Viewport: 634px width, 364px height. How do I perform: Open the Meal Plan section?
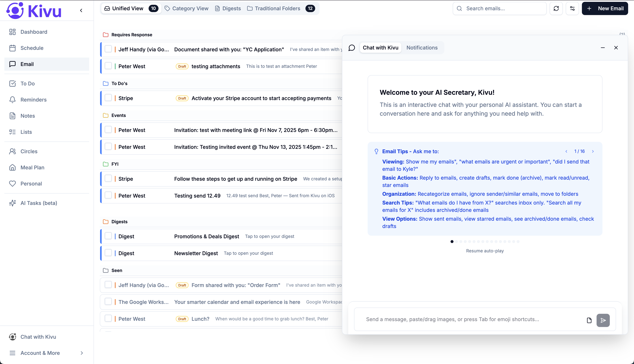(x=32, y=168)
